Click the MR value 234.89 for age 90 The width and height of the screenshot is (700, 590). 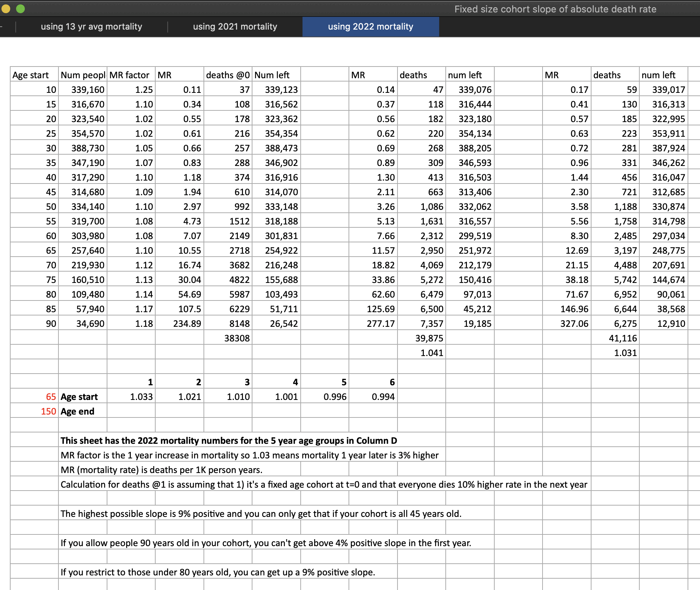(187, 324)
